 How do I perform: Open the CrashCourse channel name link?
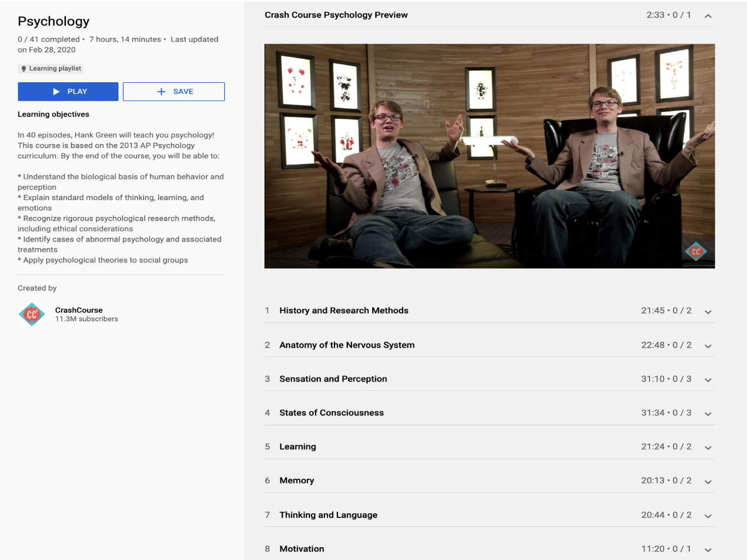point(79,310)
